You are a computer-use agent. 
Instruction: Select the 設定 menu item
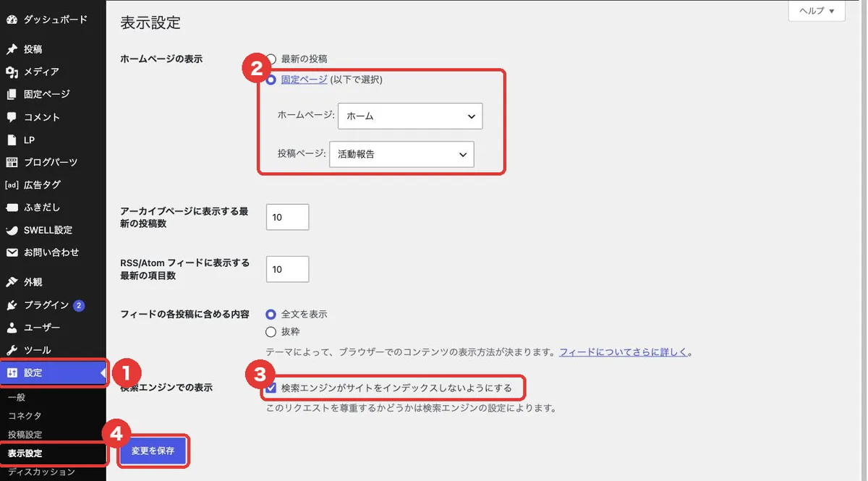pos(54,373)
